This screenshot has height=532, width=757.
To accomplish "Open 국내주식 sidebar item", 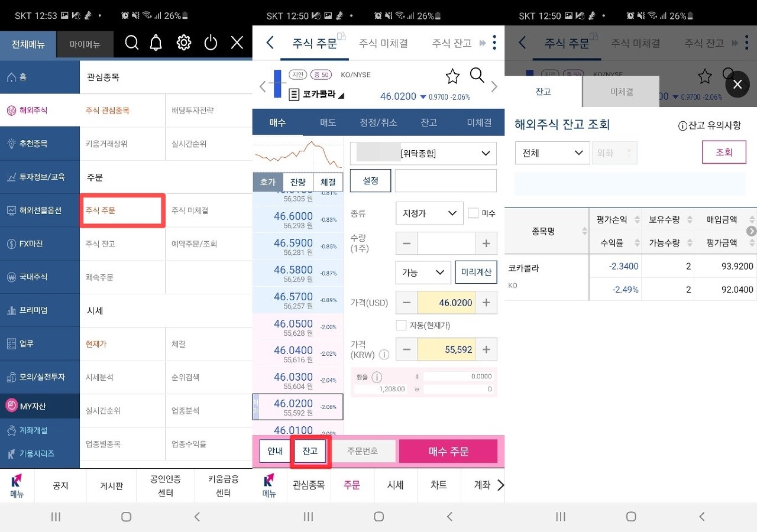I will point(40,277).
